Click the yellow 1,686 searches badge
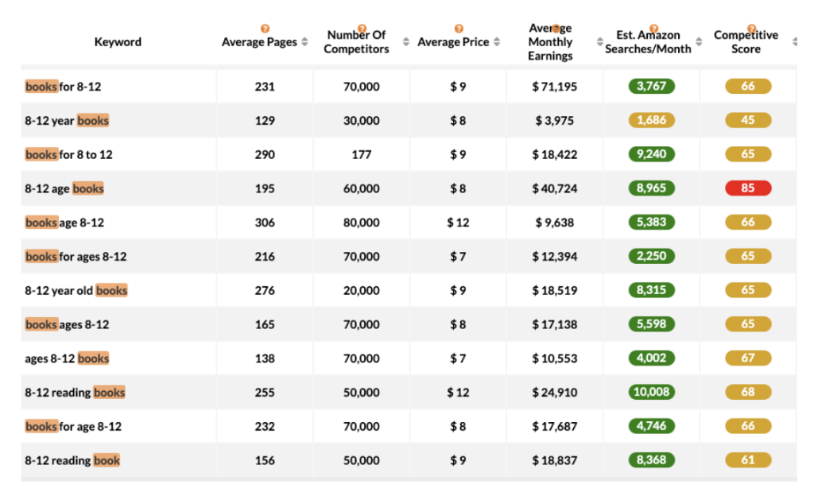814x504 pixels. click(651, 121)
